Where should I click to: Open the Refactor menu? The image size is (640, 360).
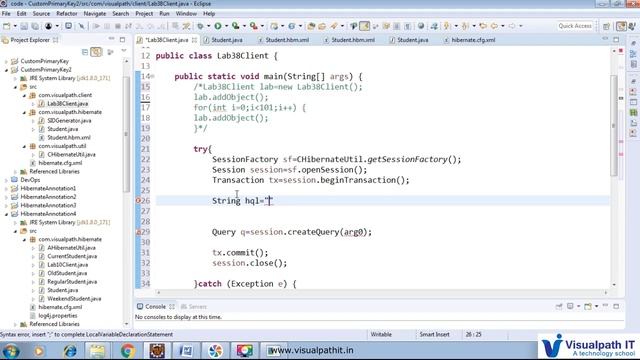click(67, 13)
